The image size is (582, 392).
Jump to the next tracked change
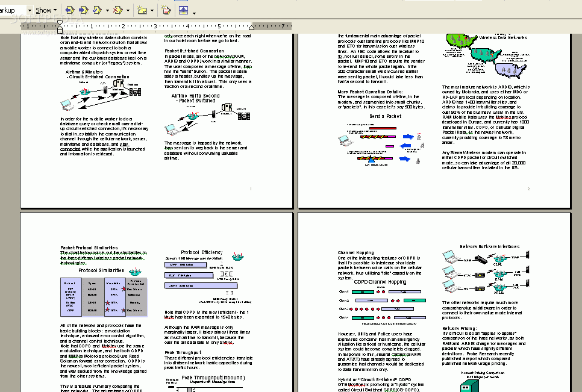[84, 10]
